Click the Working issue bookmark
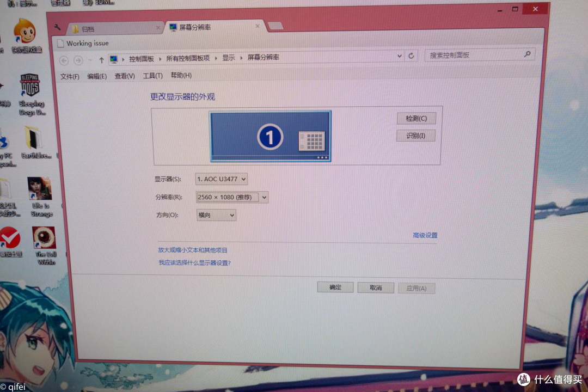588x392 pixels. tap(83, 43)
